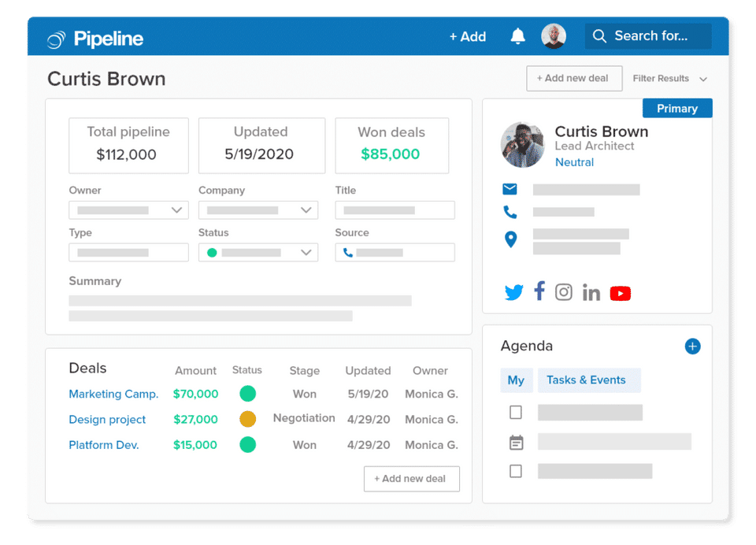756x545 pixels.
Task: Open Platform Dev. deal link
Action: [104, 445]
